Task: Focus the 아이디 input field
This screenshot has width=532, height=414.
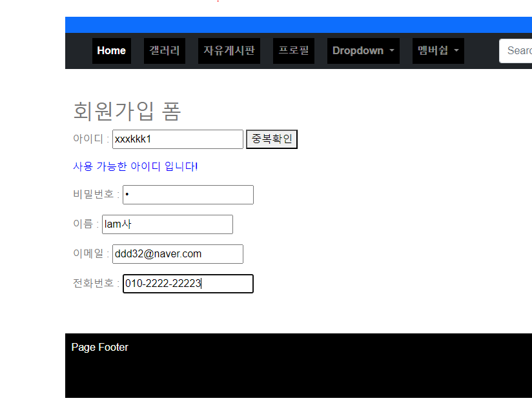Action: coord(178,139)
